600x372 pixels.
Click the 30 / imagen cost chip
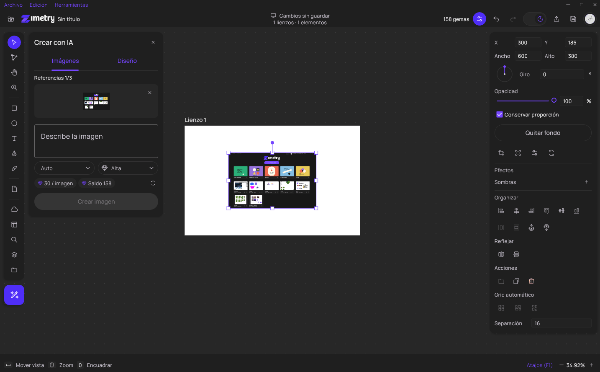pos(56,183)
